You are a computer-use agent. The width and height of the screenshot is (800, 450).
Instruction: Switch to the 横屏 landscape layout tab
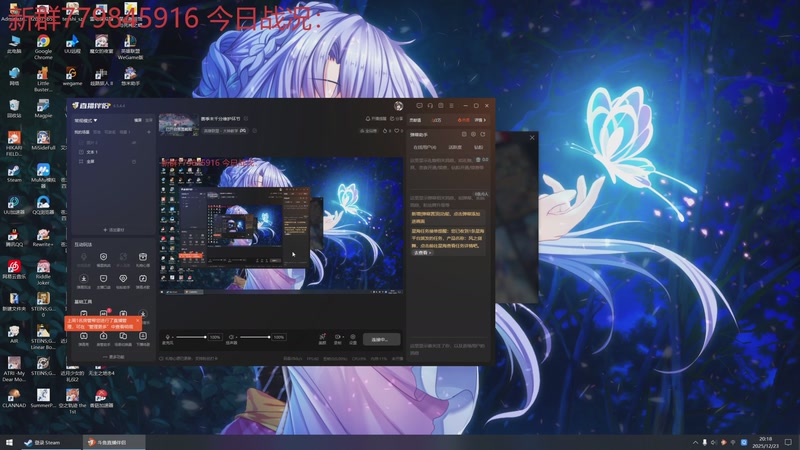[138, 120]
